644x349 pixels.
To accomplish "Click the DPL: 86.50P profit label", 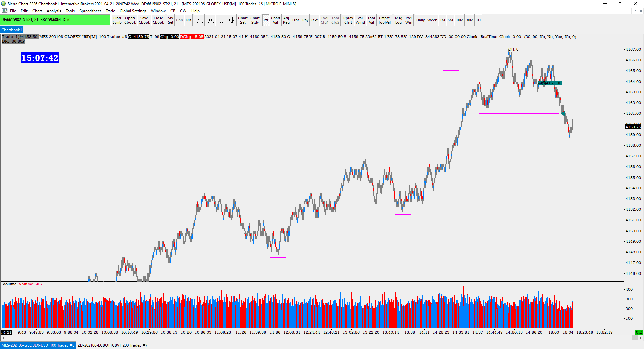I will [13, 41].
